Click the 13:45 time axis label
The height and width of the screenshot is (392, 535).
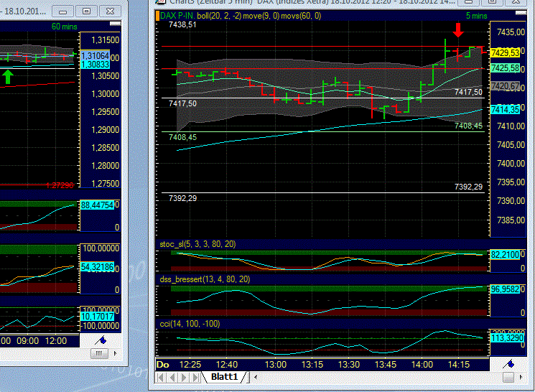tap(386, 365)
